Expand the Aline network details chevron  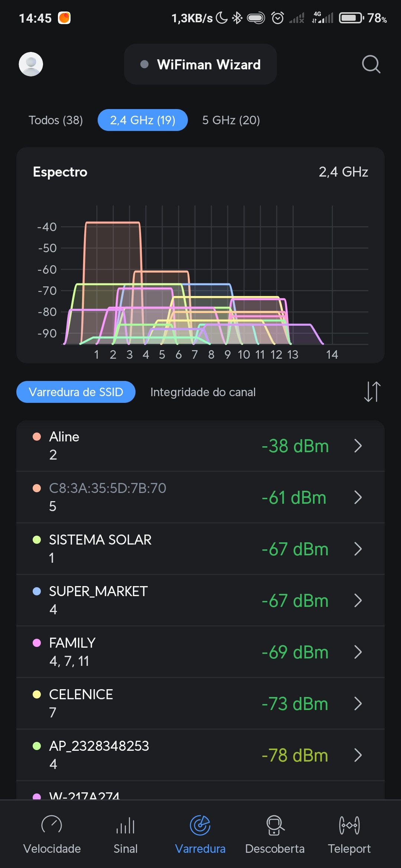[358, 446]
